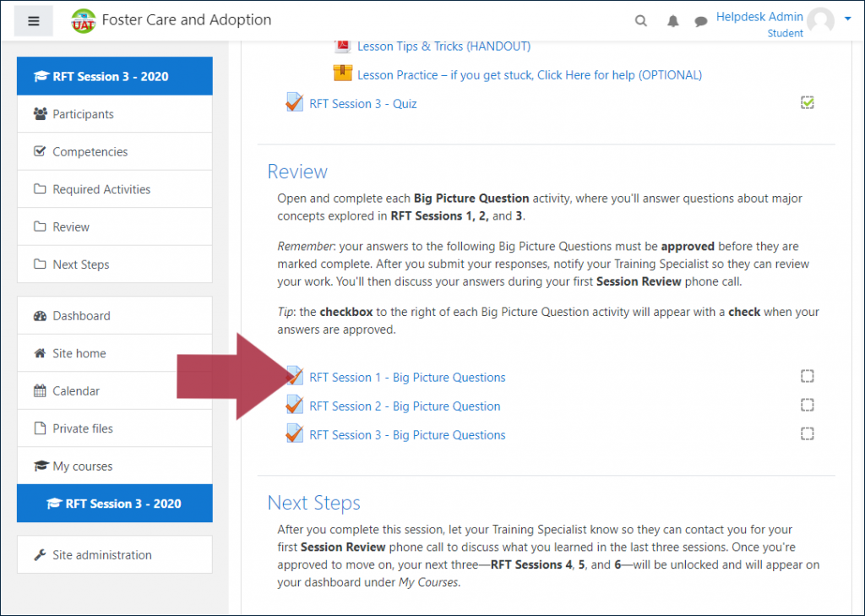This screenshot has width=865, height=616.
Task: Click the Site home house icon
Action: [40, 352]
